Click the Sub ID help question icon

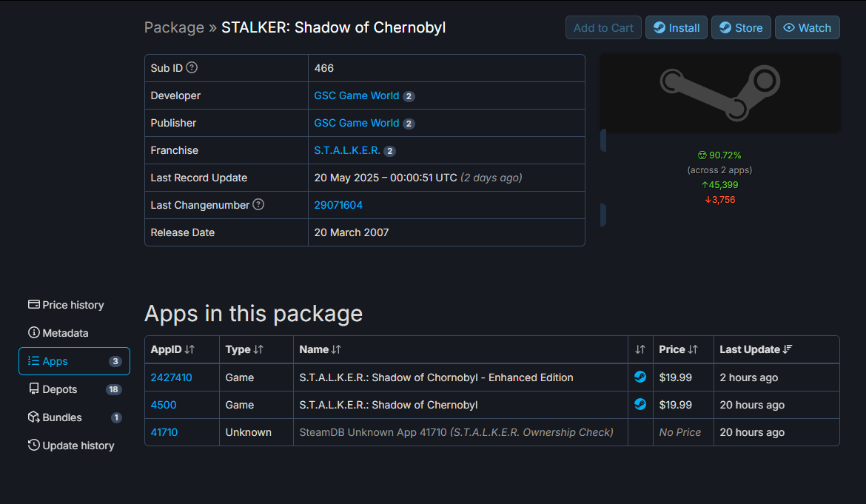pyautogui.click(x=192, y=68)
